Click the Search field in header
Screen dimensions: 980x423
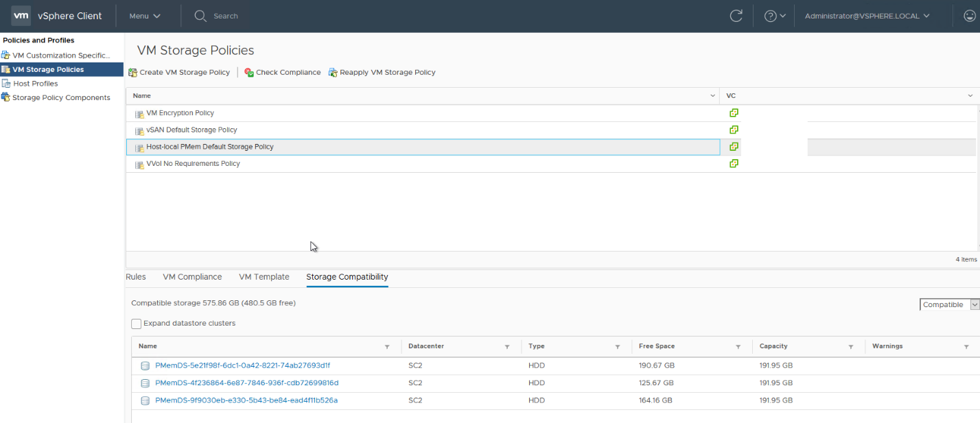point(226,16)
